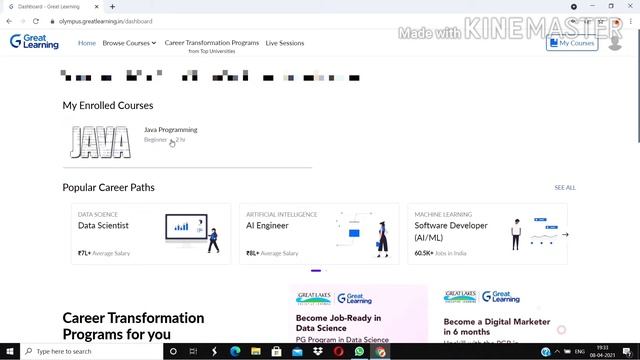Open File Explorer from taskbar
The image size is (640, 360).
click(x=256, y=351)
